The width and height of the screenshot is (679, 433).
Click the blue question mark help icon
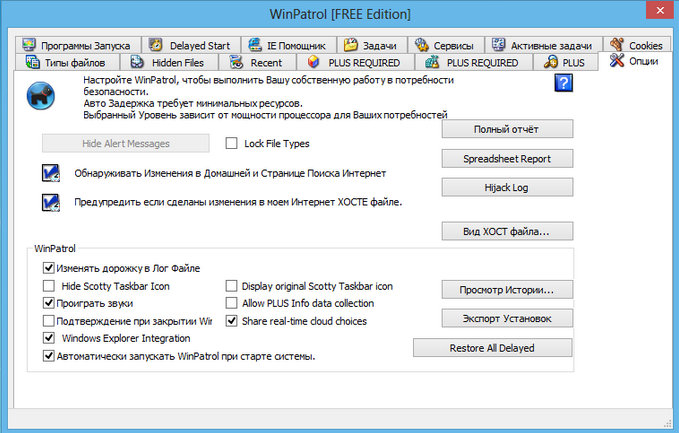pyautogui.click(x=563, y=82)
